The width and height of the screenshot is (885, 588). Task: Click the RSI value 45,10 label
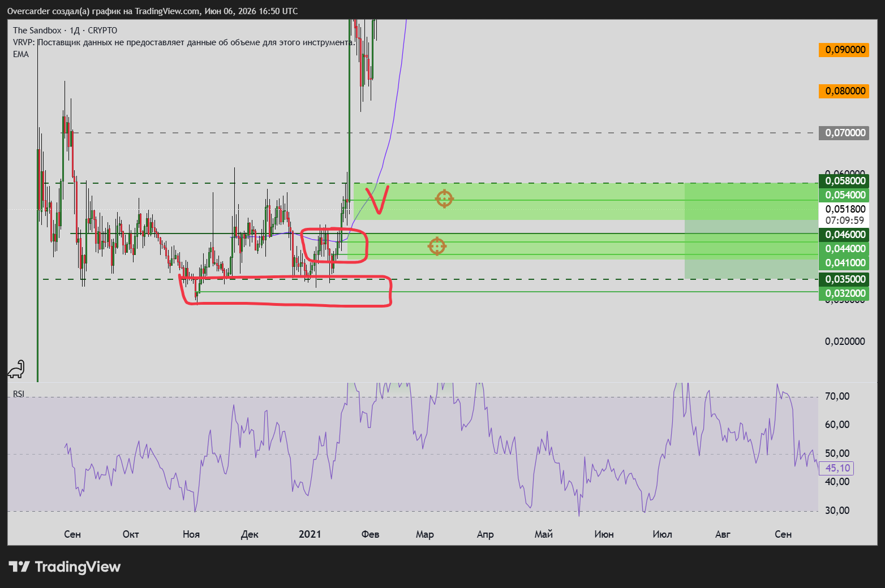[836, 468]
